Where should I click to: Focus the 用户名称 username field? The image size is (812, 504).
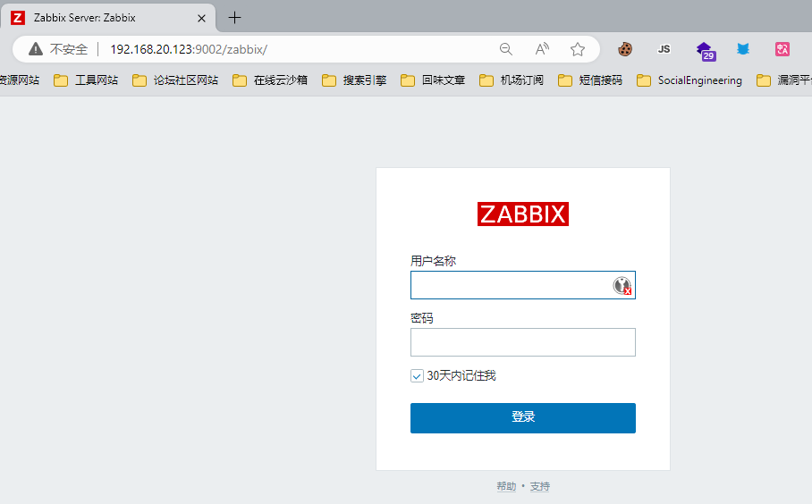[523, 285]
